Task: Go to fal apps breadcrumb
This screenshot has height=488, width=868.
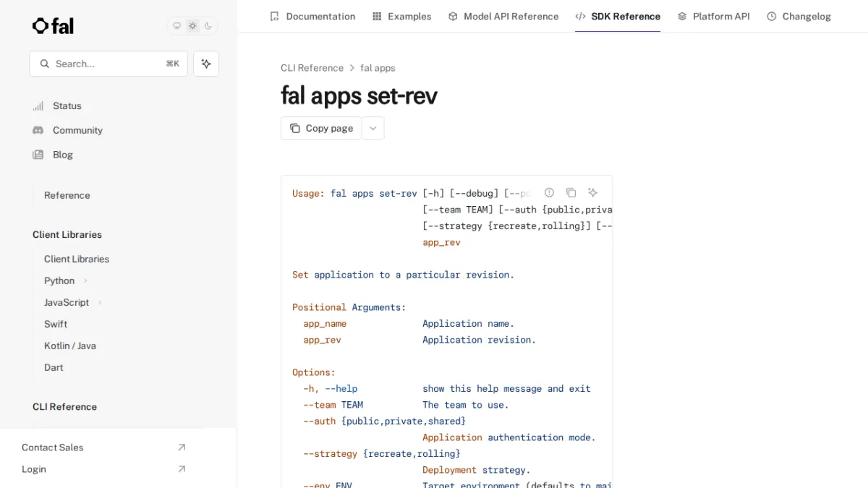Action: click(378, 68)
